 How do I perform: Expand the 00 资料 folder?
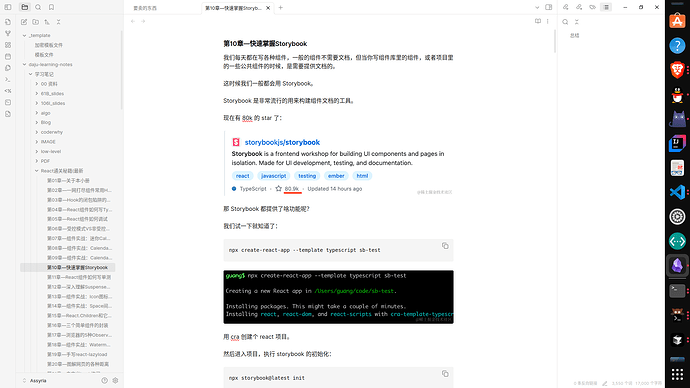pyautogui.click(x=37, y=84)
